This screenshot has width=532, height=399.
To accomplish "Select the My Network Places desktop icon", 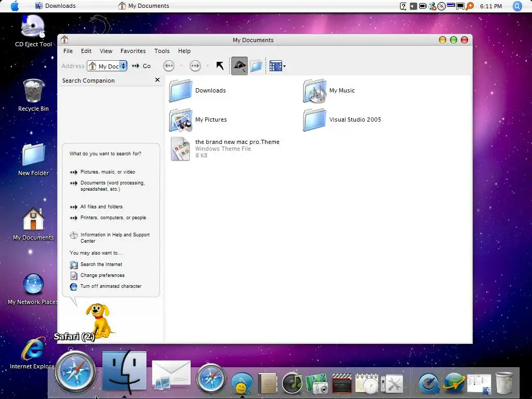I will click(x=33, y=289).
